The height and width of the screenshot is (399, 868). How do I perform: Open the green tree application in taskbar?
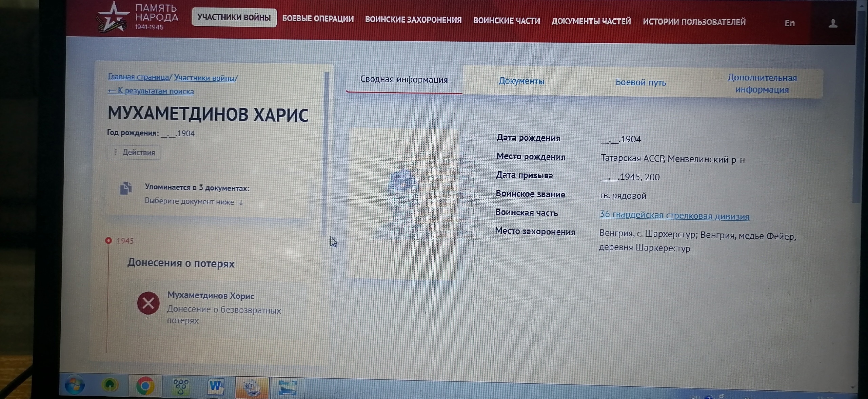click(110, 385)
